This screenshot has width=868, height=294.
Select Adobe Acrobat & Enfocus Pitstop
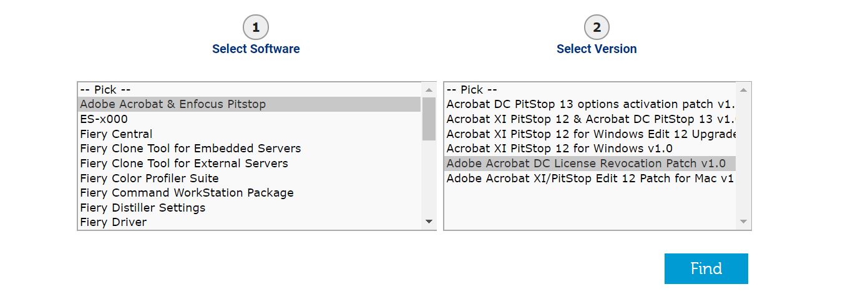173,104
